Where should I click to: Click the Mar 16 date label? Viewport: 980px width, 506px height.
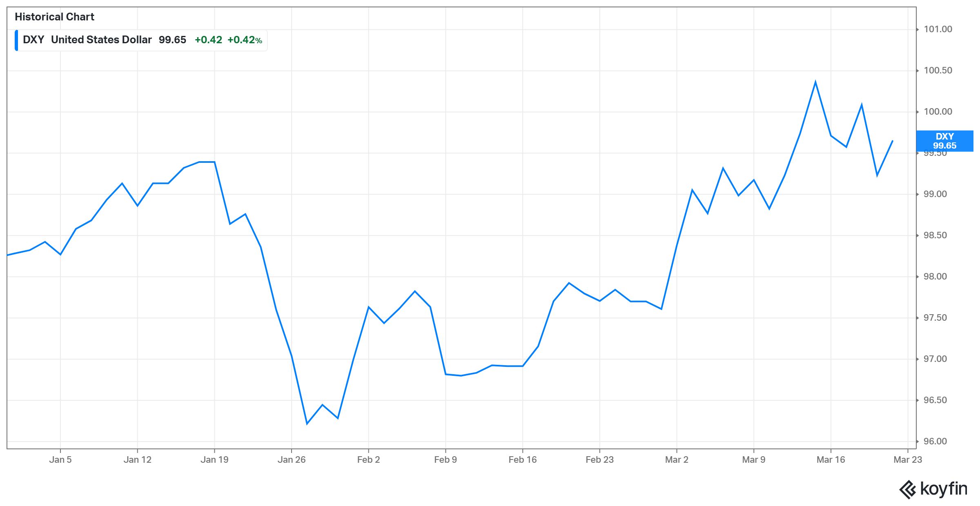pyautogui.click(x=831, y=460)
